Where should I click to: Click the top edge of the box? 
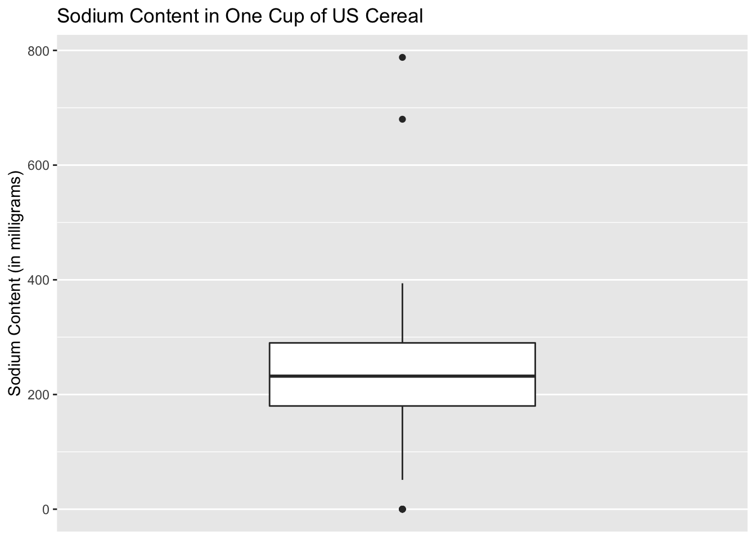[337, 343]
